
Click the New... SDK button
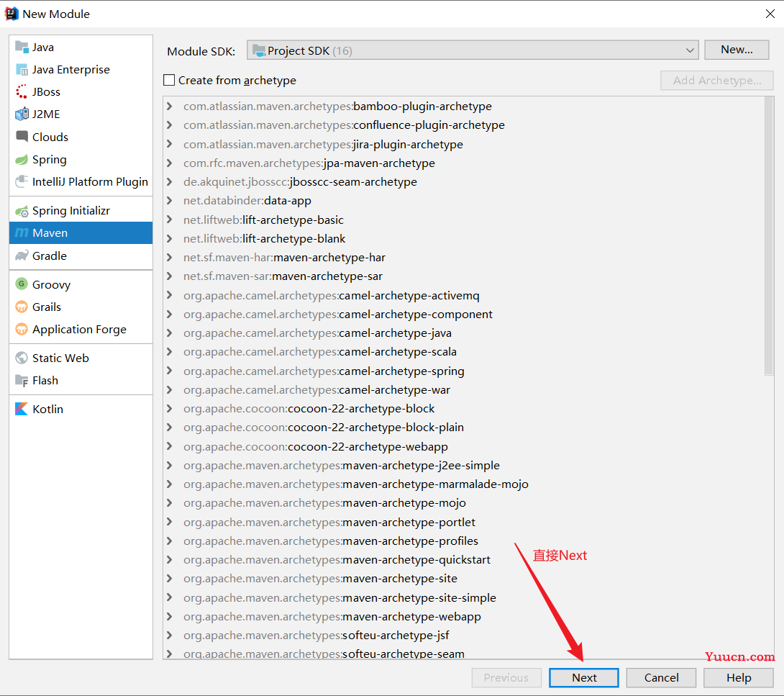pyautogui.click(x=737, y=50)
